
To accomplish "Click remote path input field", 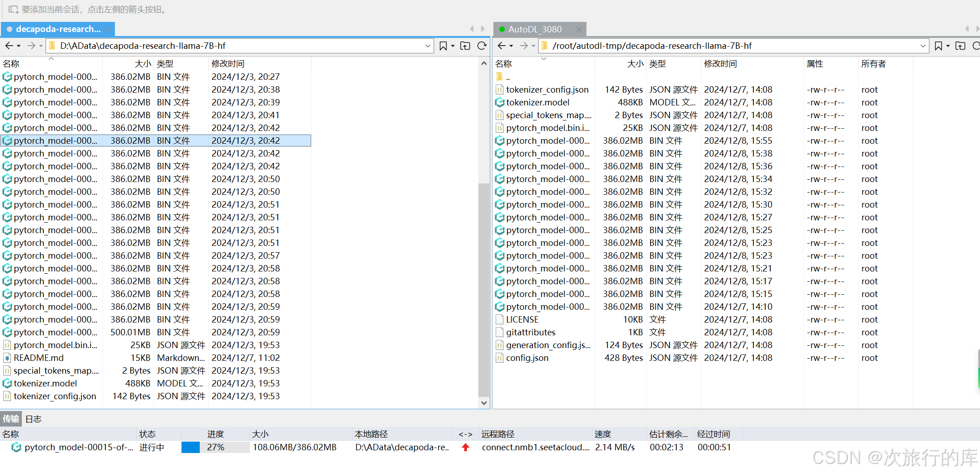I will coord(733,46).
